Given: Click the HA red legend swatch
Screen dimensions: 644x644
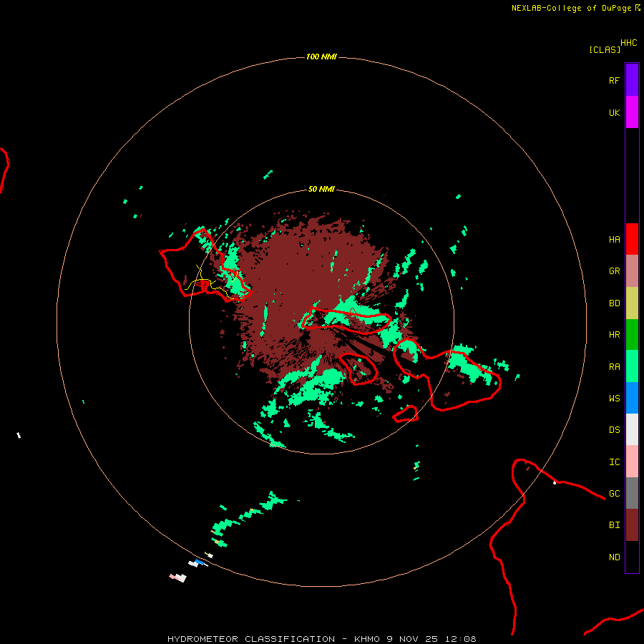Looking at the screenshot, I should [x=632, y=239].
